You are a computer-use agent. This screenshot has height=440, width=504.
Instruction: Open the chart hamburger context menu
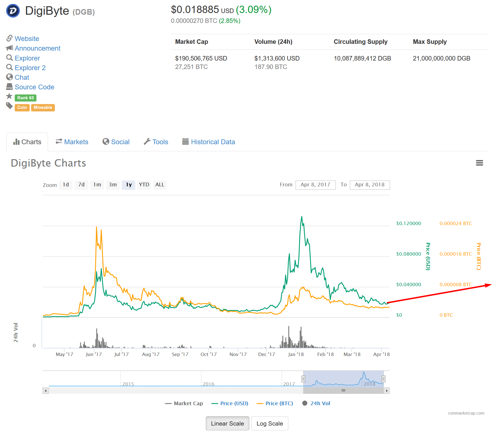pos(479,163)
